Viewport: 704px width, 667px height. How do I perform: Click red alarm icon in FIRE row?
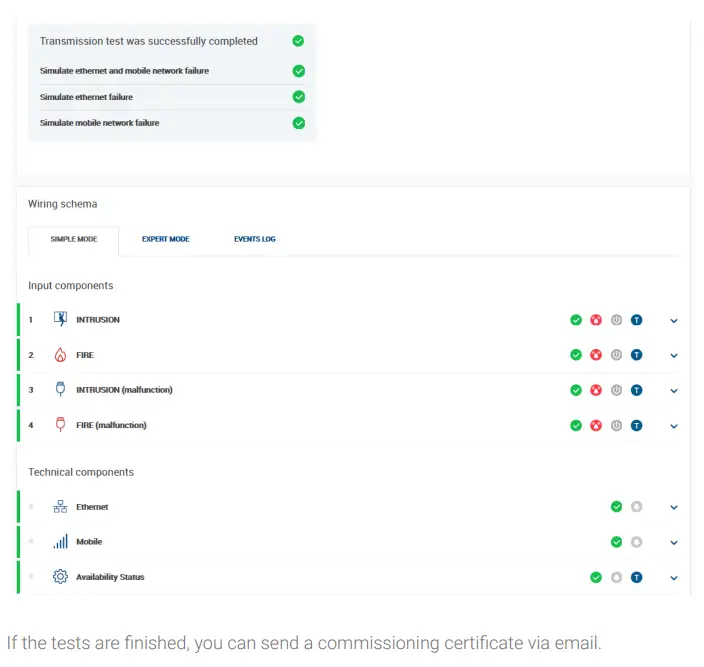tap(596, 355)
